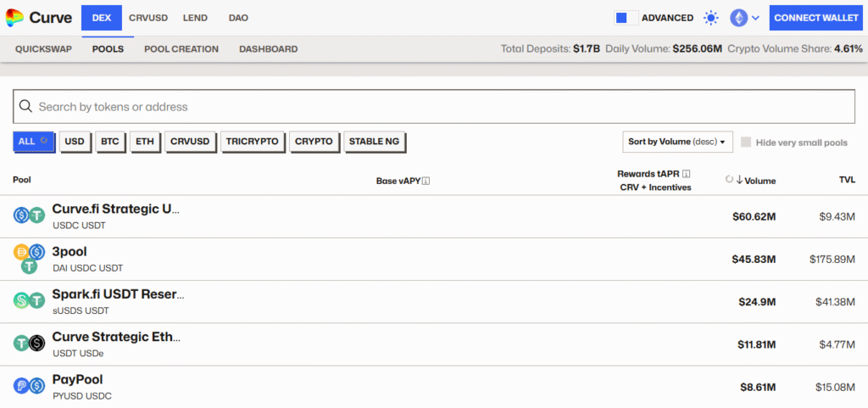This screenshot has height=408, width=868.
Task: Focus the token or address search field
Action: click(434, 106)
